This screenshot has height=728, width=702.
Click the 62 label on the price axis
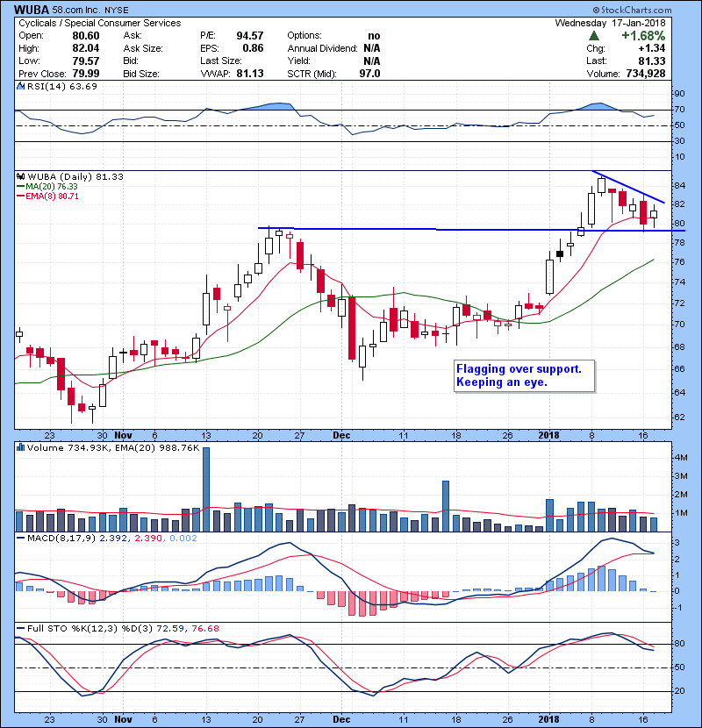pyautogui.click(x=679, y=417)
